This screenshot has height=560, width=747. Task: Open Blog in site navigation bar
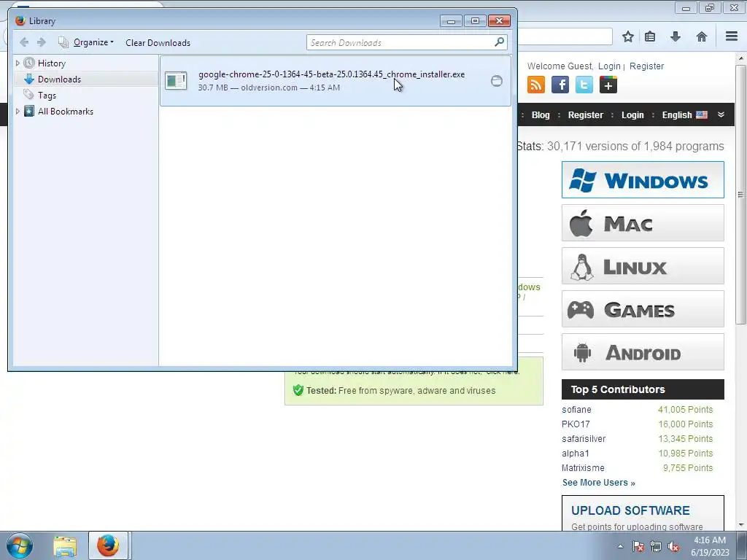coord(541,114)
